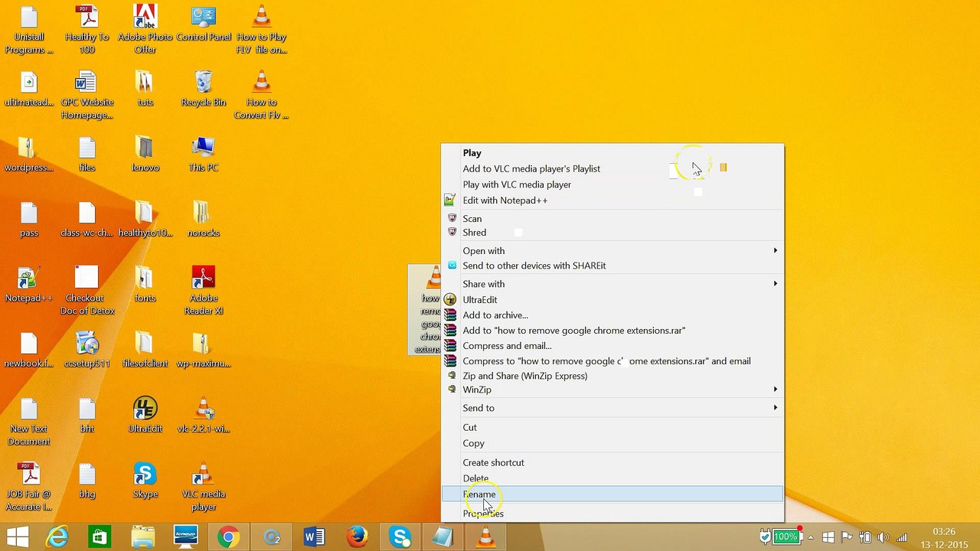This screenshot has width=980, height=551.
Task: Expand Send to submenu
Action: (x=612, y=408)
